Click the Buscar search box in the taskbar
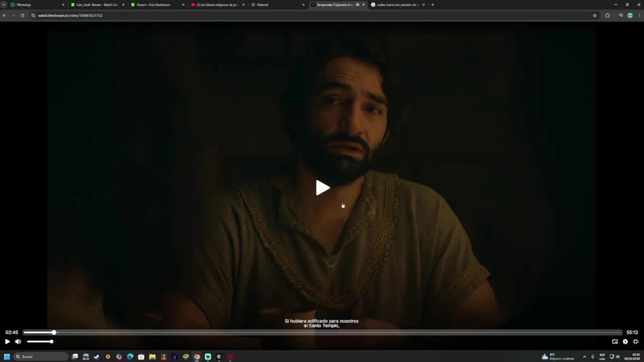 point(41,356)
